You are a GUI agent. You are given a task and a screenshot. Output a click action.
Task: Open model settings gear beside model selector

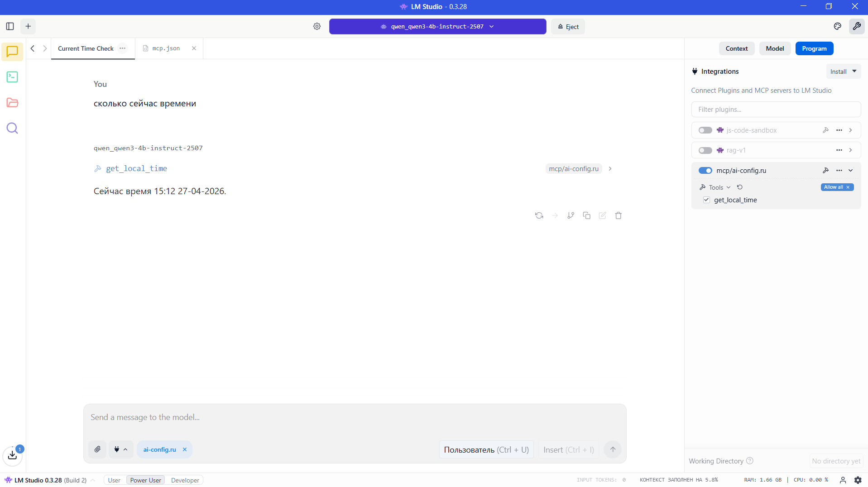pyautogui.click(x=317, y=26)
